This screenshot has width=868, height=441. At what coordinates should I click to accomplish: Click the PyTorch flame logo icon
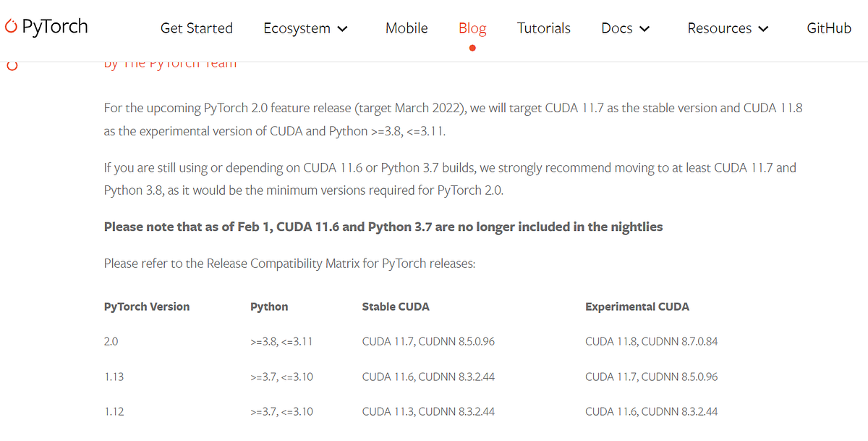pos(11,28)
